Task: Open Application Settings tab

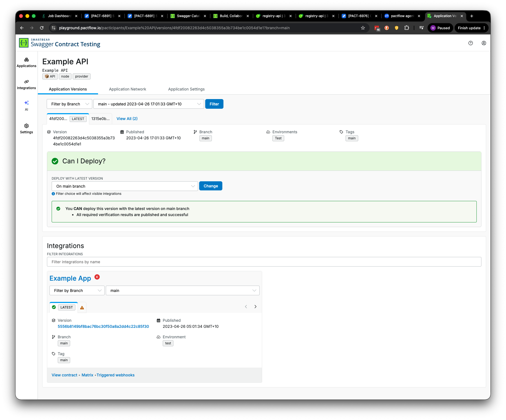Action: tap(186, 89)
